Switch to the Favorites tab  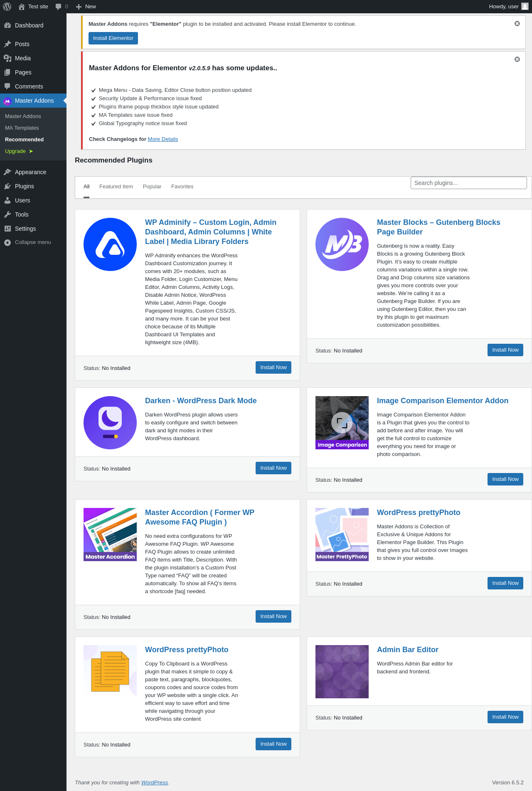tap(182, 187)
